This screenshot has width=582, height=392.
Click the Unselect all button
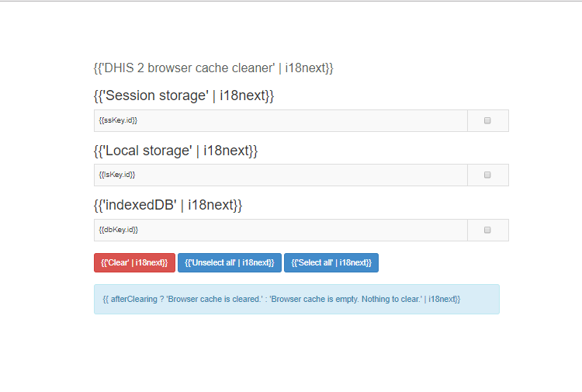(x=230, y=262)
